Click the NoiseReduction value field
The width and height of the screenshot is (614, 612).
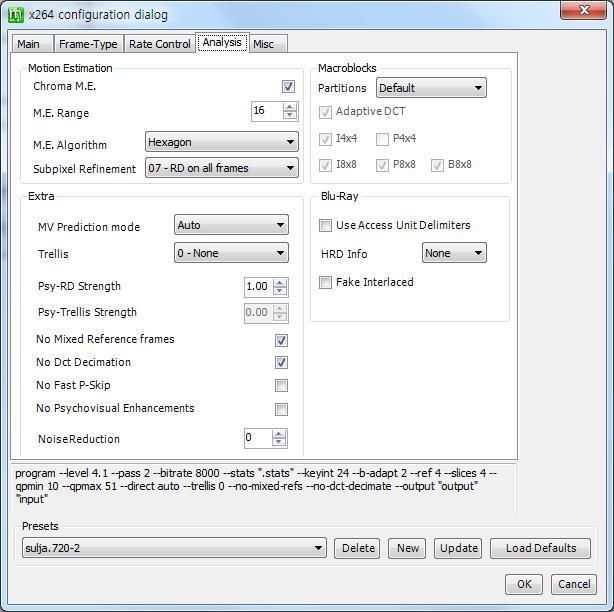258,438
